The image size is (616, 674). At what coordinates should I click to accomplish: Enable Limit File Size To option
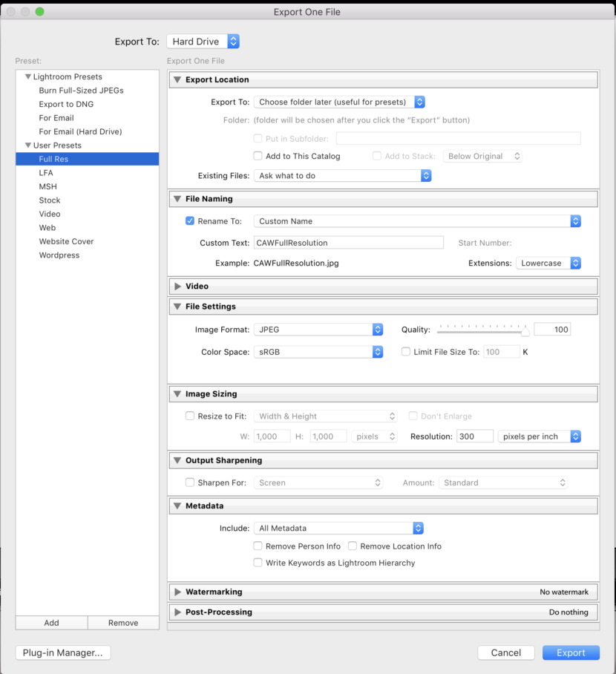tap(405, 351)
